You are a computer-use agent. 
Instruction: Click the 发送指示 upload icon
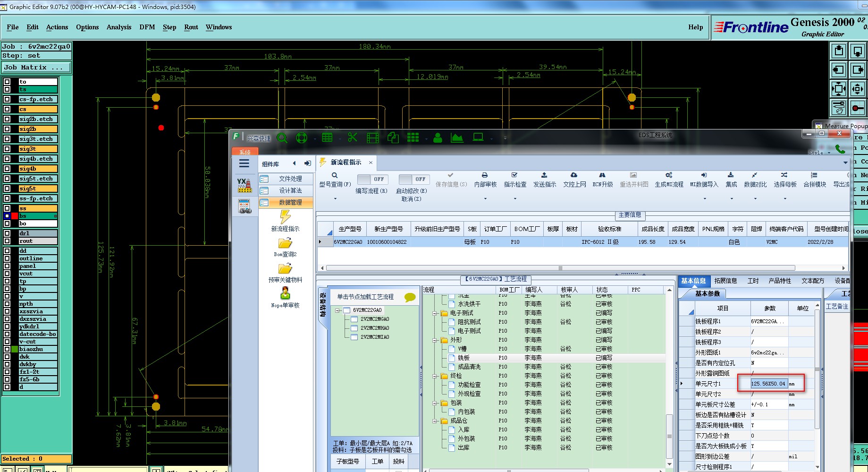pos(544,175)
